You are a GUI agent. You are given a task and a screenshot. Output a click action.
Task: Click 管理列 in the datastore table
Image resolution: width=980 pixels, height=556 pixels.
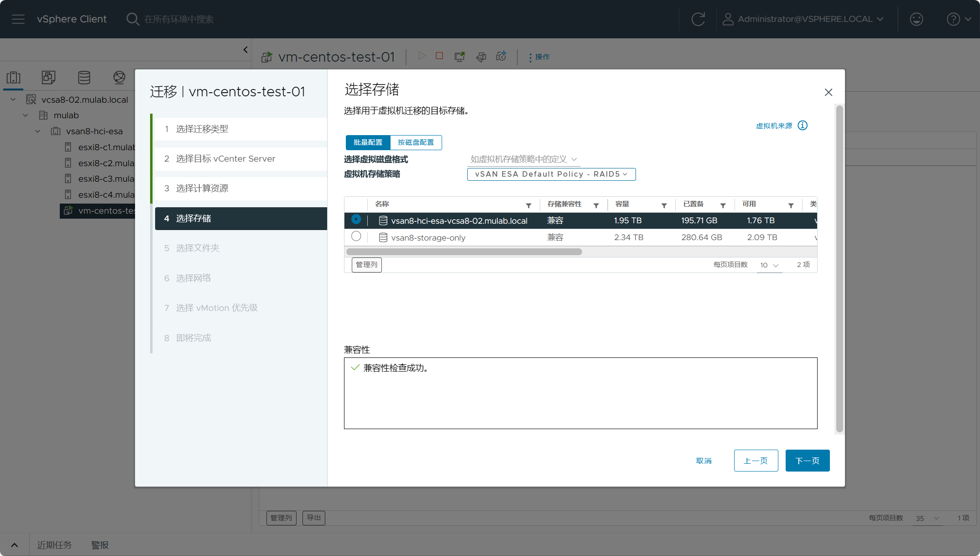(367, 265)
